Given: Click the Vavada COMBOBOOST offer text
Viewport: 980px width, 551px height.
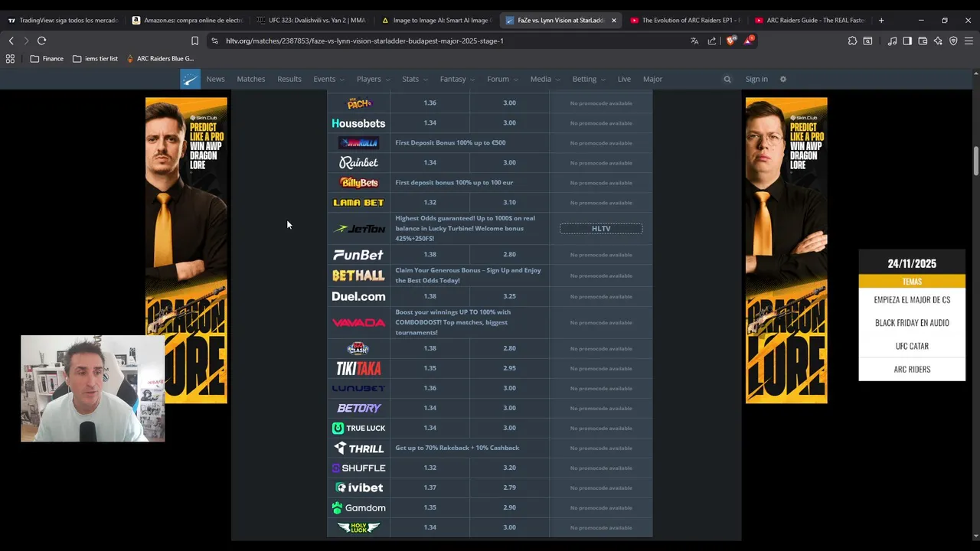Looking at the screenshot, I should (x=452, y=322).
